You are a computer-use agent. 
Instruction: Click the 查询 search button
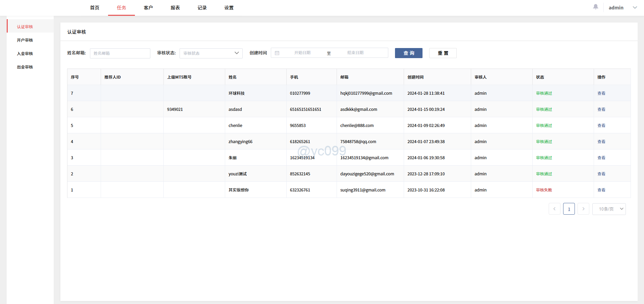point(408,53)
